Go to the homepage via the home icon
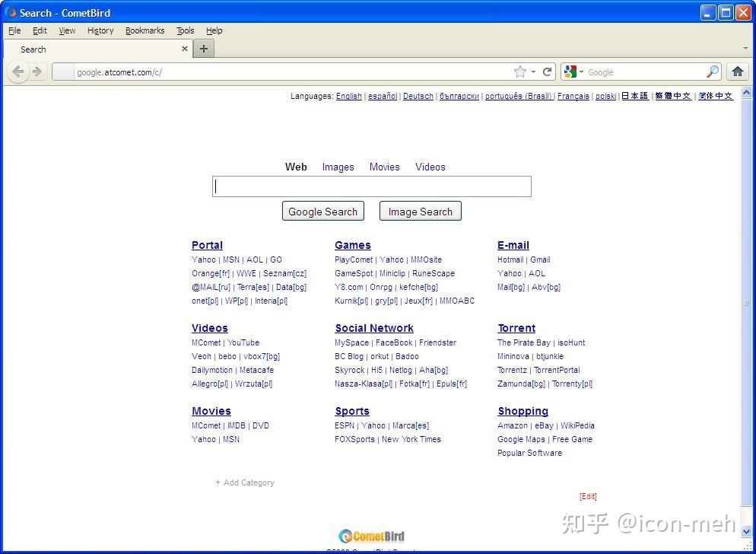The image size is (756, 554). click(736, 71)
